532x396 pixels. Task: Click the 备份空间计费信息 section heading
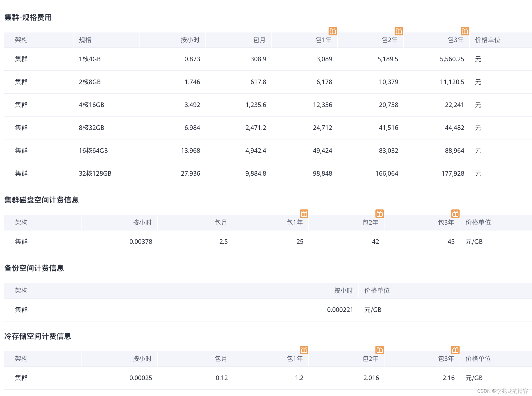[34, 268]
